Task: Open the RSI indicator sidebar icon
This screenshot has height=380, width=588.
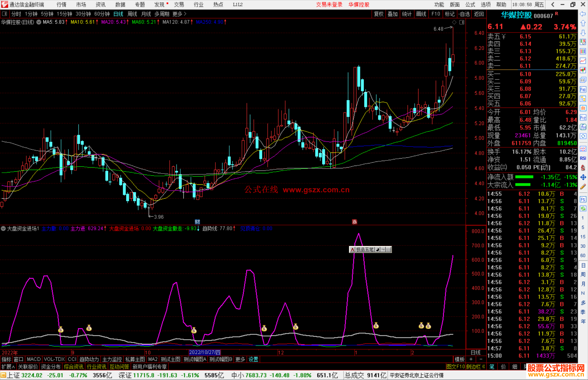Action: [583, 158]
